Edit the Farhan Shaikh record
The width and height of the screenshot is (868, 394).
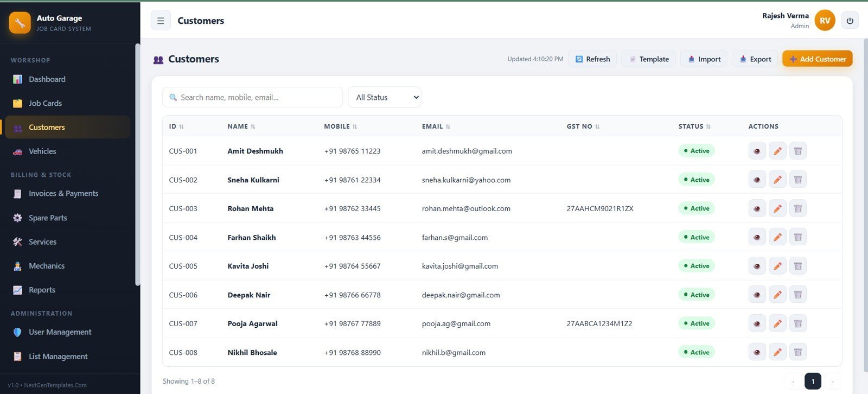coord(777,237)
